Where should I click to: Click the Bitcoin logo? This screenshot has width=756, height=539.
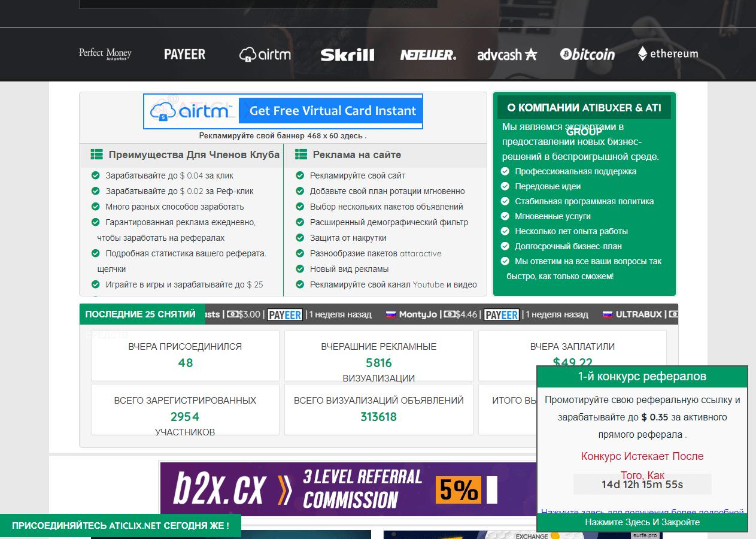587,54
